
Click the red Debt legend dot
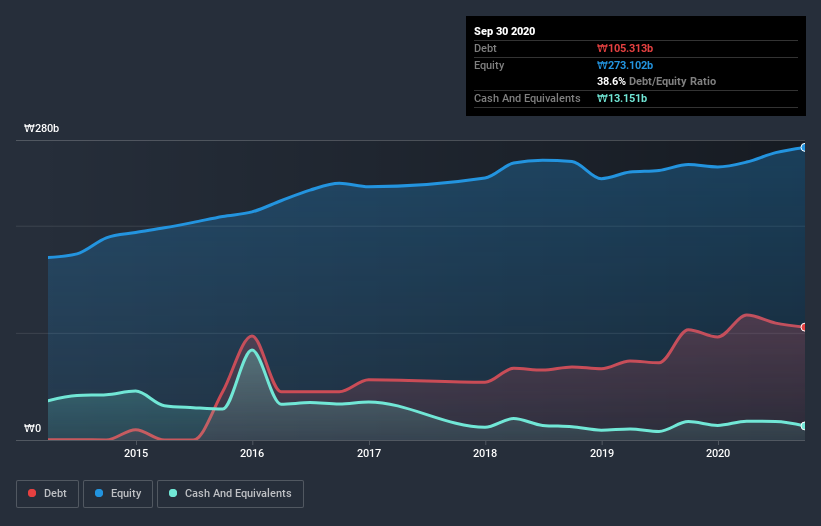(32, 493)
